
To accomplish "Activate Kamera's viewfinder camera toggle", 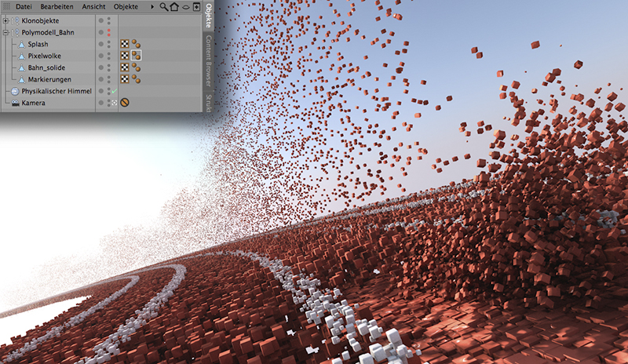I will (115, 103).
